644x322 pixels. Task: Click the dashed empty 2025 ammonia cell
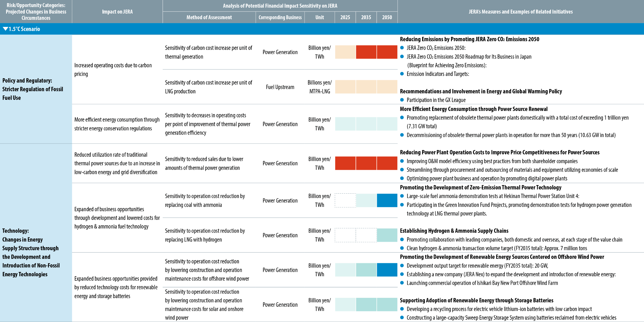pyautogui.click(x=345, y=200)
